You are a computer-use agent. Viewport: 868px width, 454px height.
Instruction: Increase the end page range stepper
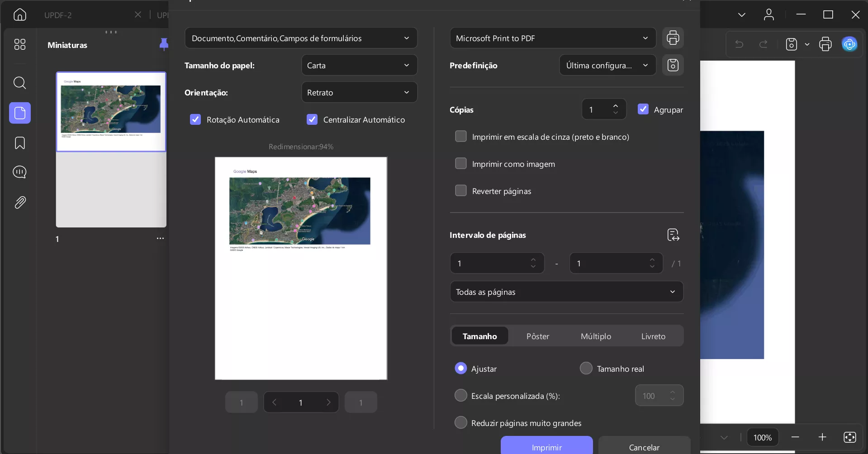(652, 260)
